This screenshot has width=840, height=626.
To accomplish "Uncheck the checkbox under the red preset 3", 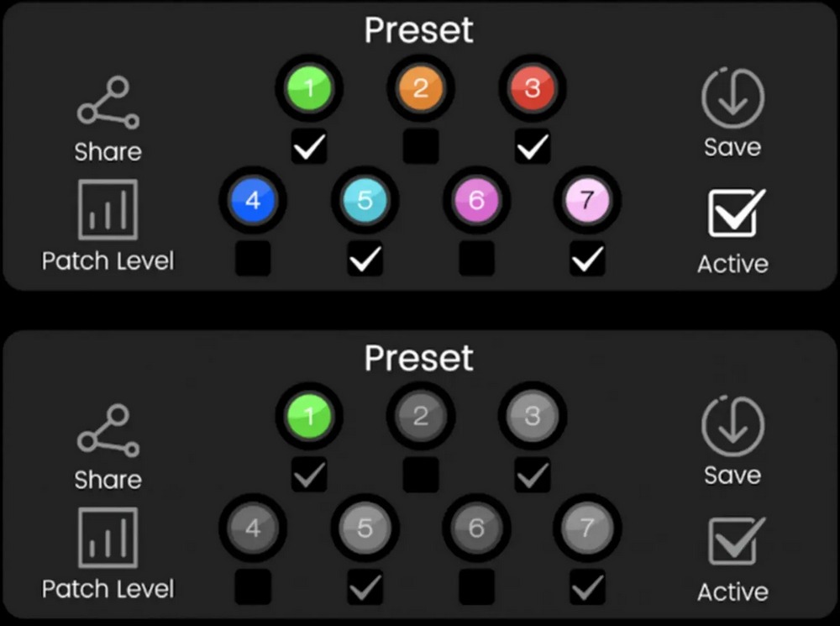I will (x=532, y=146).
